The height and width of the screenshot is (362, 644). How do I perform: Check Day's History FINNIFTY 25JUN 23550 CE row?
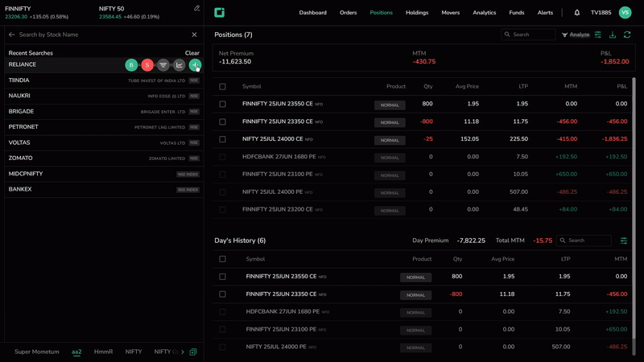pos(223,277)
